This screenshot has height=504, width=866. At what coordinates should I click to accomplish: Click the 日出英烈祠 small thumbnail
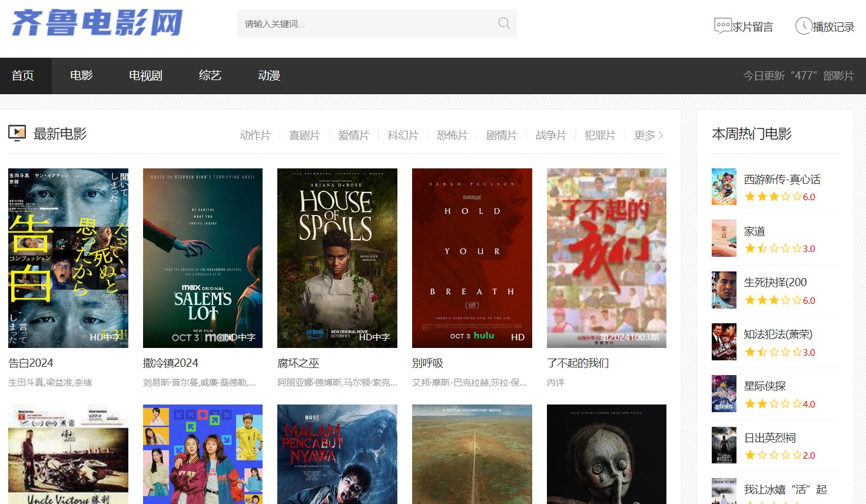coord(724,445)
